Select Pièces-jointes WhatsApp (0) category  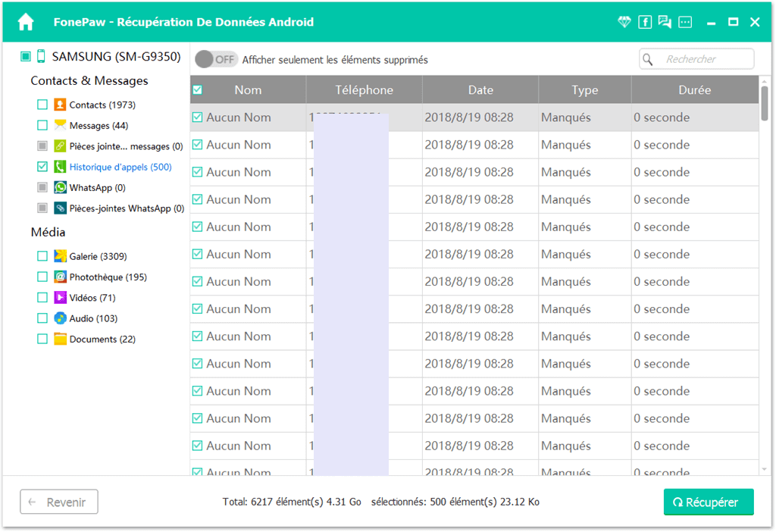pyautogui.click(x=127, y=209)
